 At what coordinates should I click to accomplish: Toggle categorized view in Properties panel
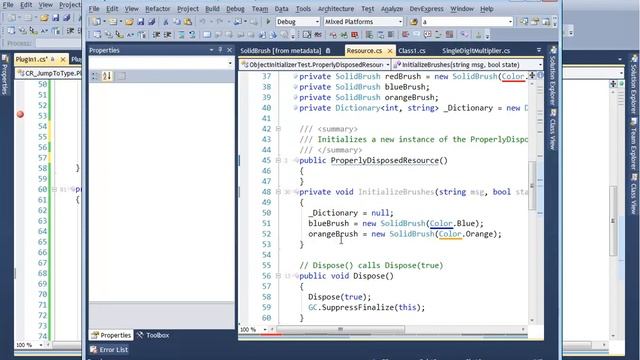click(95, 76)
